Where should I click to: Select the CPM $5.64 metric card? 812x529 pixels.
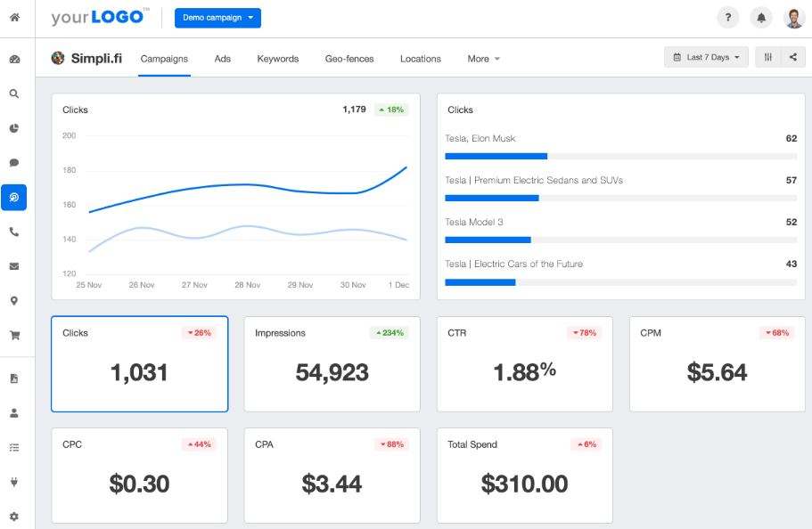pyautogui.click(x=718, y=364)
